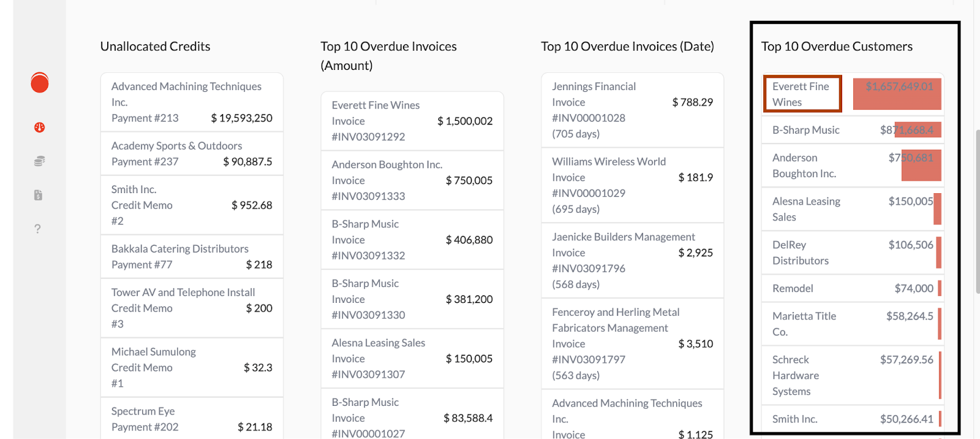Click the $74,000 overdue total
This screenshot has width=980, height=439.
click(x=914, y=288)
